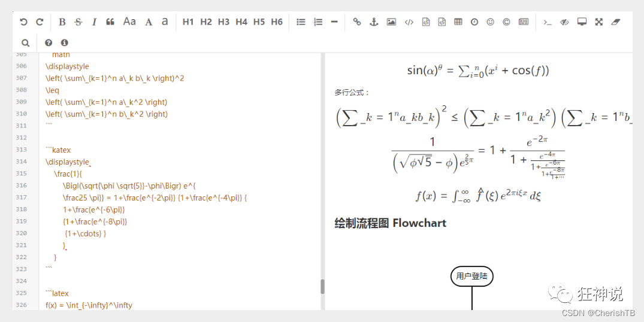Insert an image
644x322 pixels.
pos(391,22)
